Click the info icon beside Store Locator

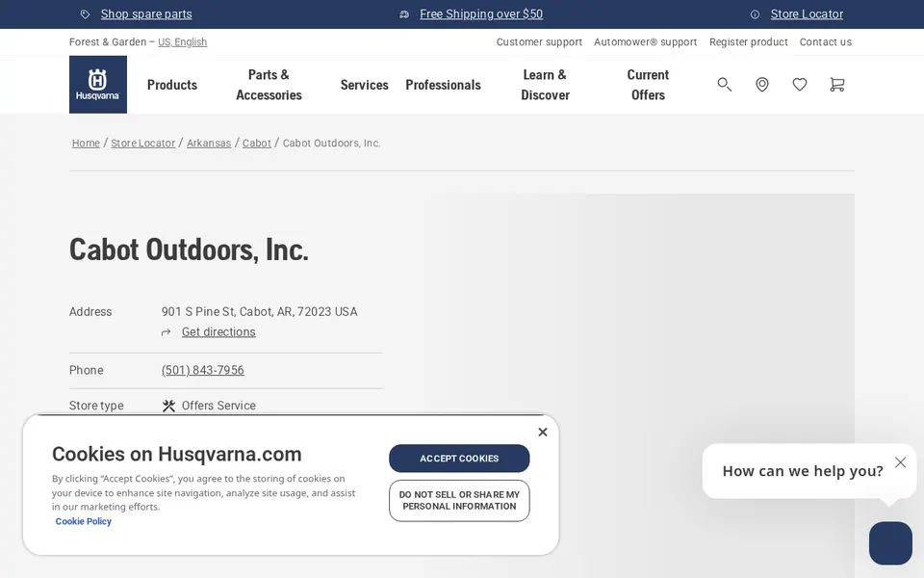coord(755,14)
